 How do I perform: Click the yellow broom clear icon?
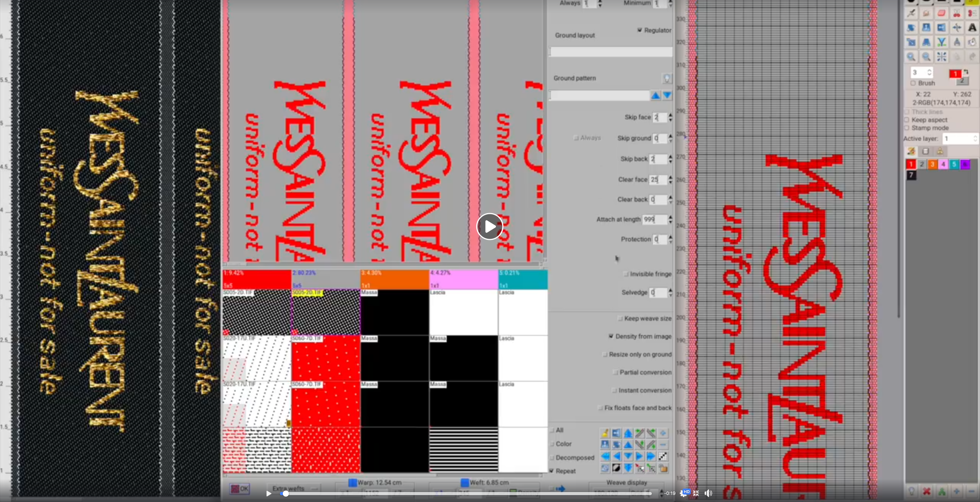click(605, 433)
